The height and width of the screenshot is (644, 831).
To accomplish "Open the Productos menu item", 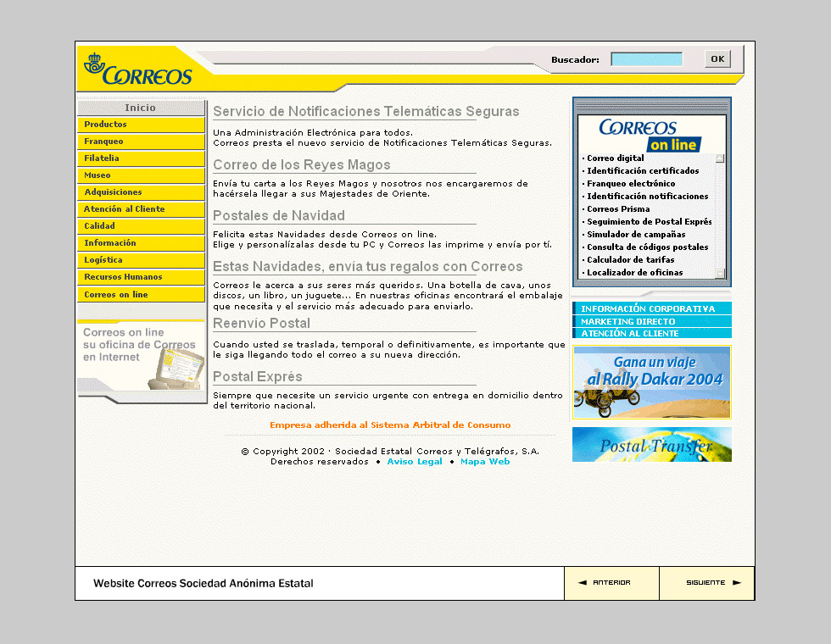I will 141,125.
